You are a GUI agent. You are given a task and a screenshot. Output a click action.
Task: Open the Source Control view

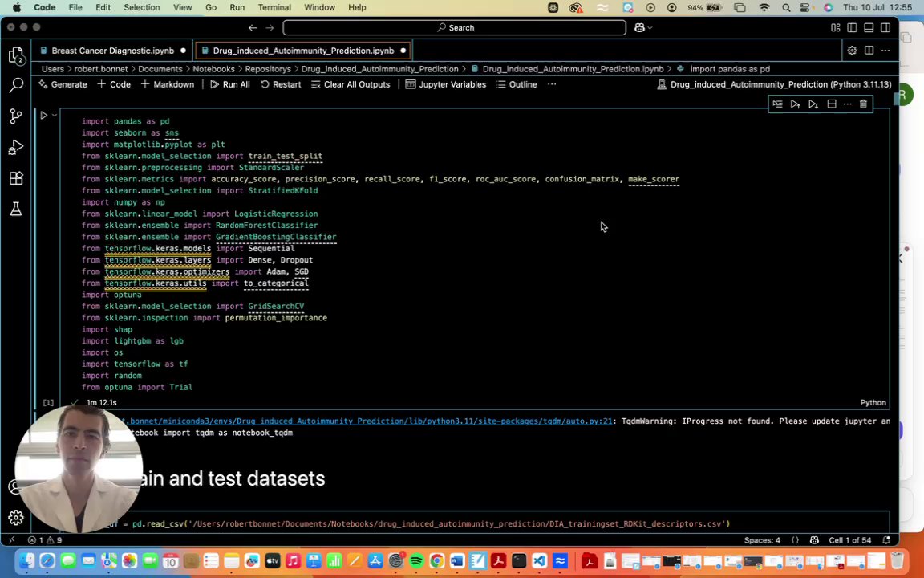tap(16, 116)
